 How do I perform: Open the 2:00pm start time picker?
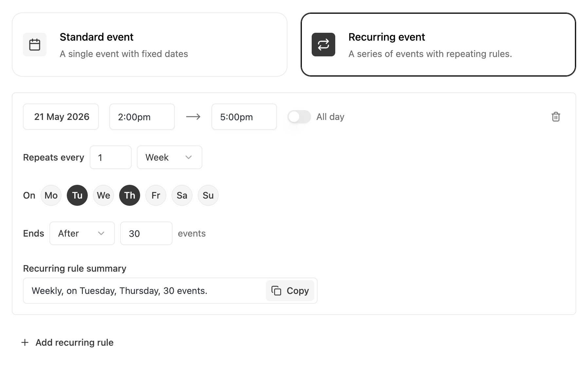142,117
